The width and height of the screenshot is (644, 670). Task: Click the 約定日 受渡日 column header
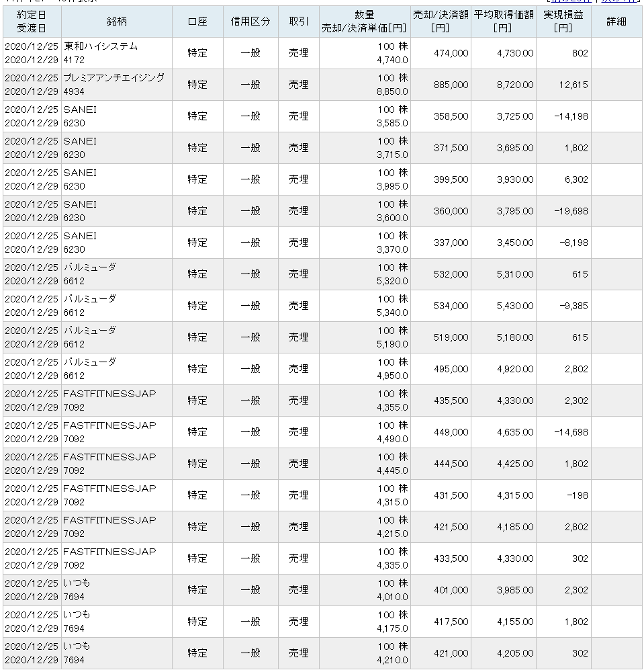pyautogui.click(x=32, y=22)
